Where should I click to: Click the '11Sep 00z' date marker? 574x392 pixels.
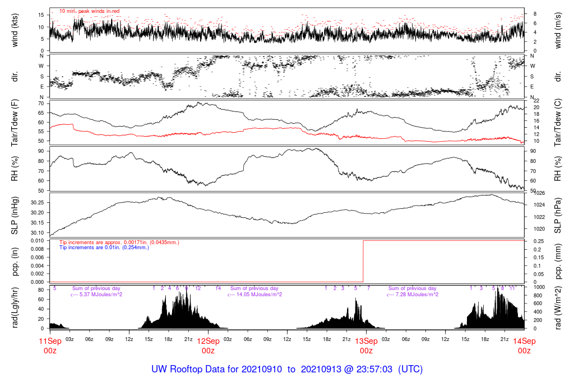pyautogui.click(x=50, y=346)
